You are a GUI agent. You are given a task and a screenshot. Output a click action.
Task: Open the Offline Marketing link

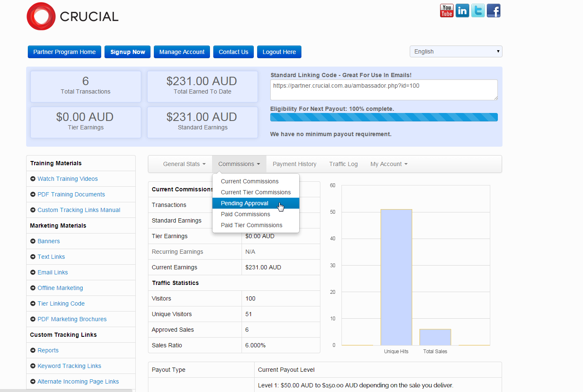[60, 288]
